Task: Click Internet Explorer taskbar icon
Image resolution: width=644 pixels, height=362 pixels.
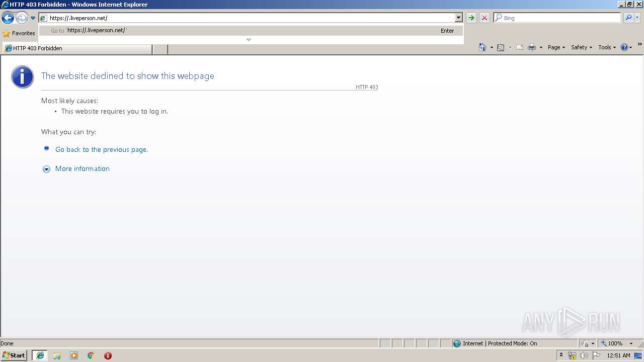Action: pyautogui.click(x=40, y=355)
